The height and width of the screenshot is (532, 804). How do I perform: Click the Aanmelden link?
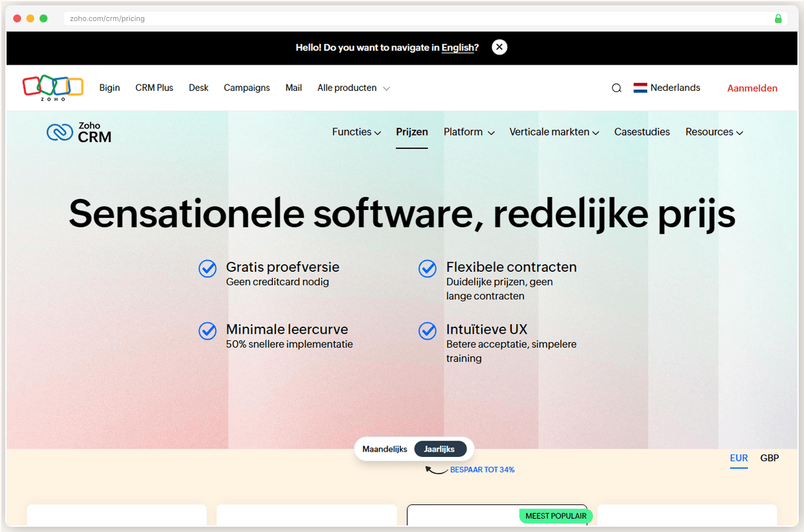tap(753, 88)
